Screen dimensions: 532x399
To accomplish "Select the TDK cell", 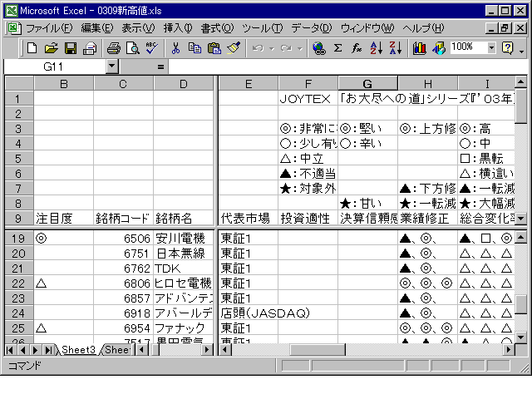I will pos(184,268).
